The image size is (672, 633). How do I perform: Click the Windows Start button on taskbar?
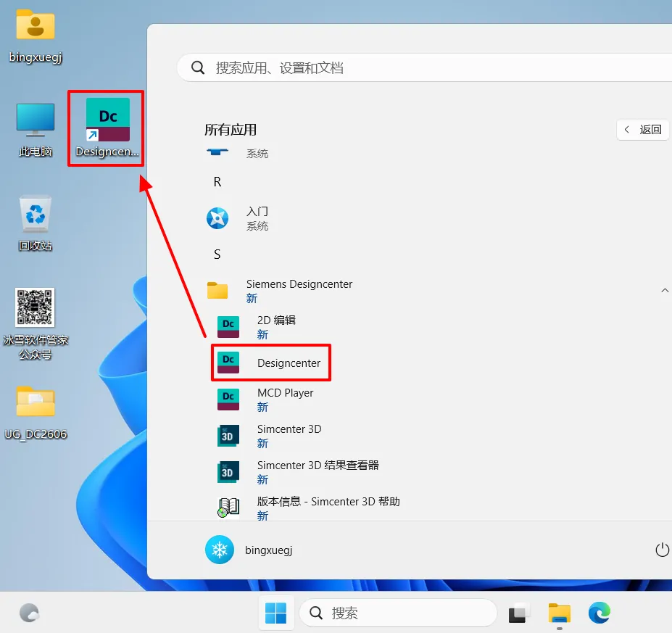(x=275, y=613)
